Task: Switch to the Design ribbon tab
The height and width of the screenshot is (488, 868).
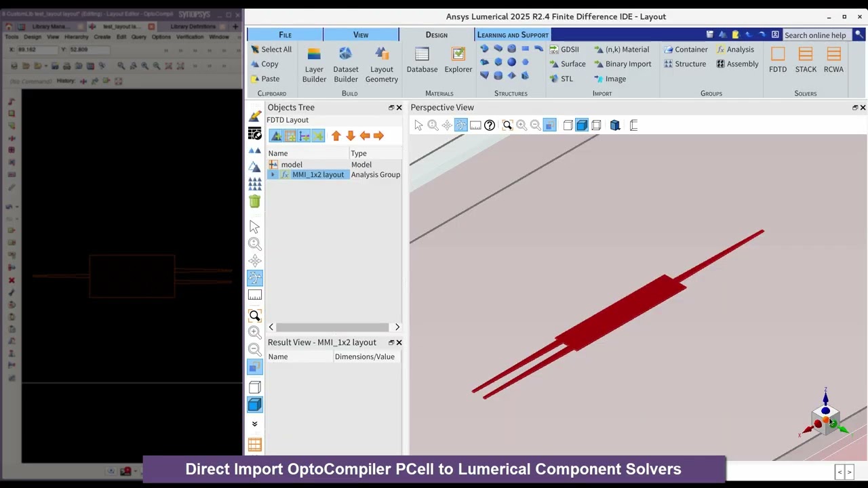Action: pos(437,35)
